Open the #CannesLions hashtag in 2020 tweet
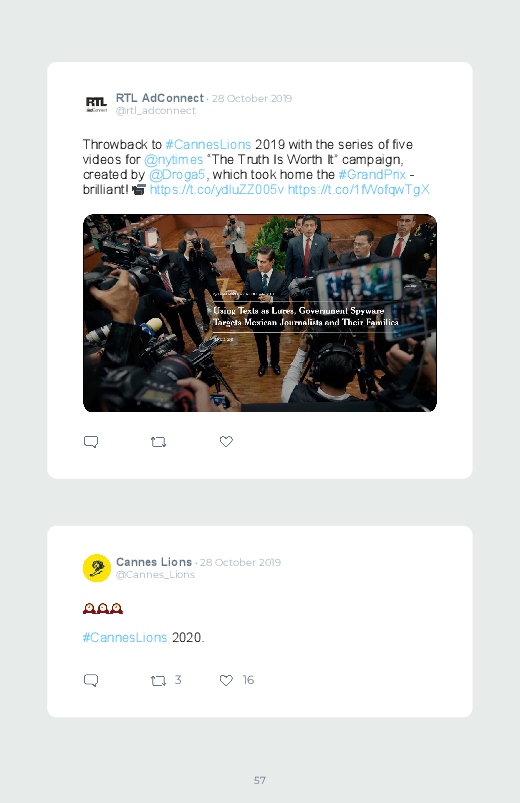The height and width of the screenshot is (803, 520). click(125, 638)
